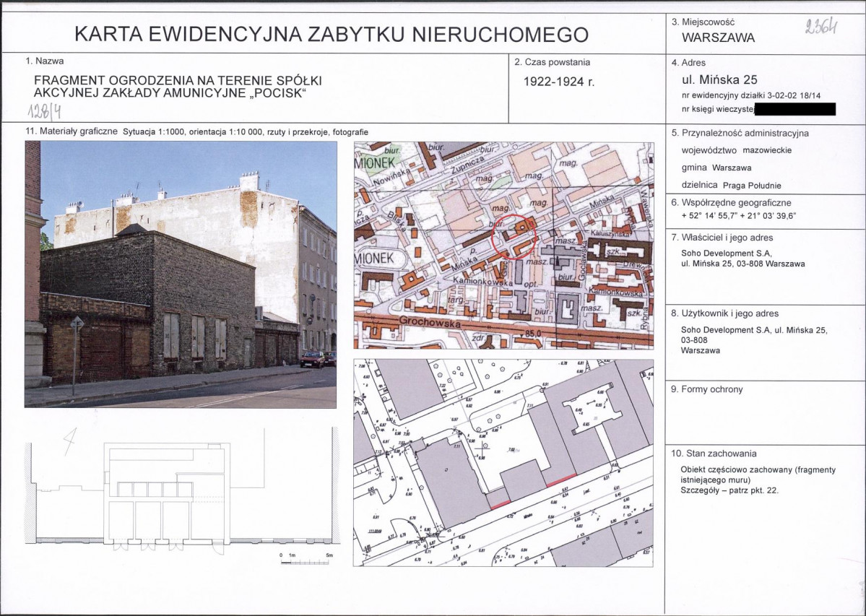
Task: Click the handwritten note '128/4'
Action: click(44, 110)
